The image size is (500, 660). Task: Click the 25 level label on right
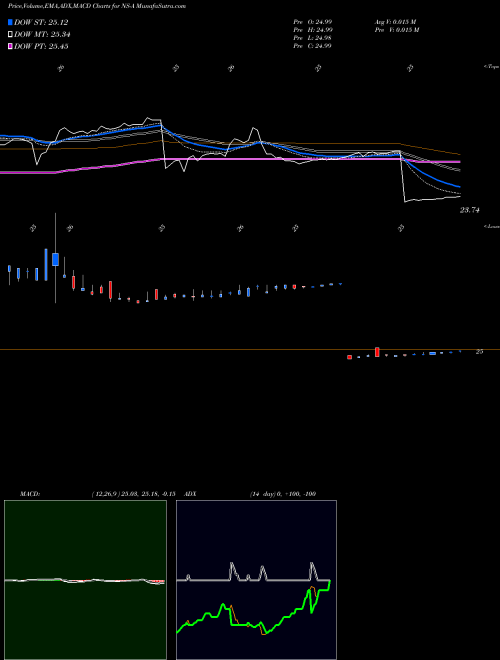coord(479,352)
